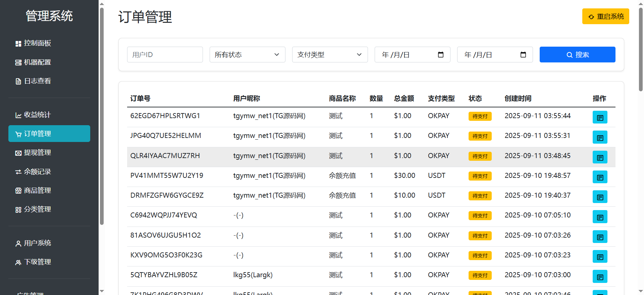The width and height of the screenshot is (644, 295).
Task: Click details icon for order DRMFZGFW6GYGCE9Z
Action: [600, 197]
